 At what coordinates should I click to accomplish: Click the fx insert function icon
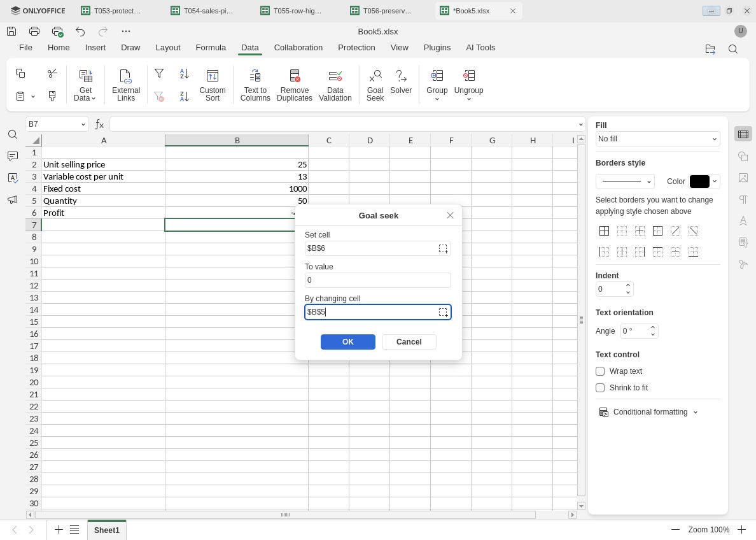point(99,125)
